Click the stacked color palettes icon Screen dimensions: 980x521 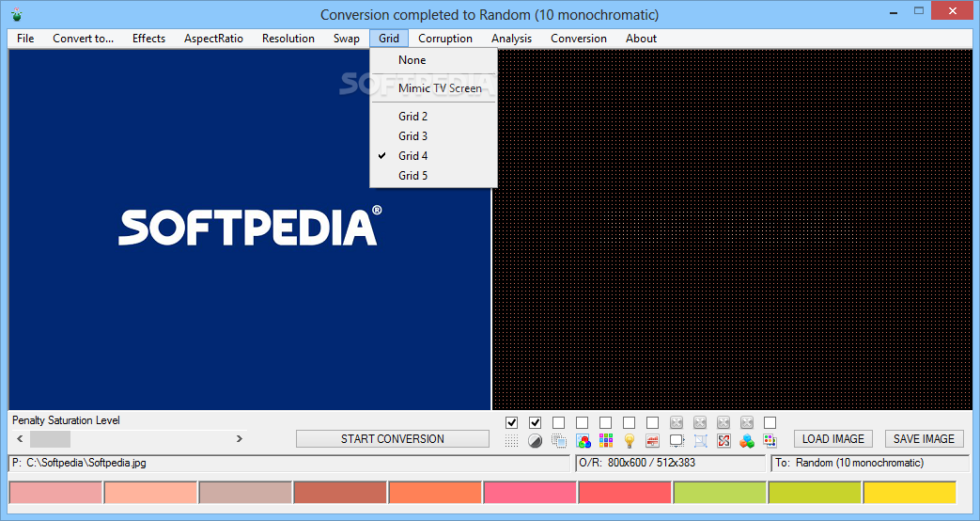click(770, 441)
